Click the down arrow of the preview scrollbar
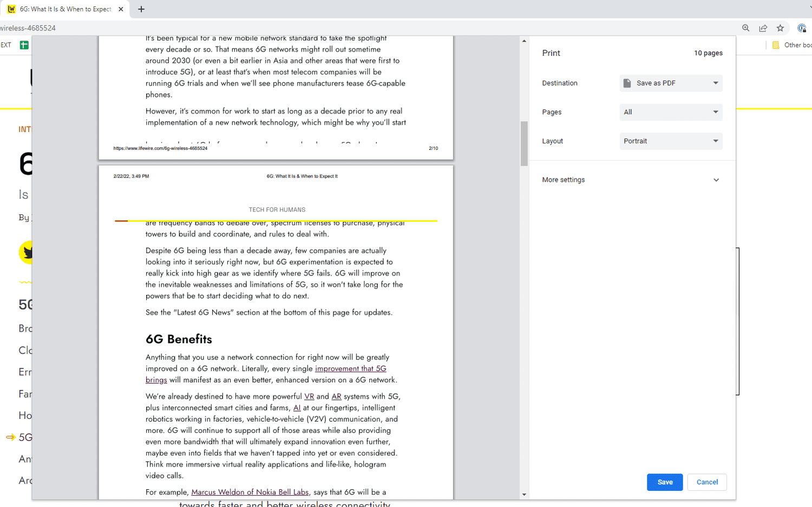The width and height of the screenshot is (812, 507). click(523, 494)
